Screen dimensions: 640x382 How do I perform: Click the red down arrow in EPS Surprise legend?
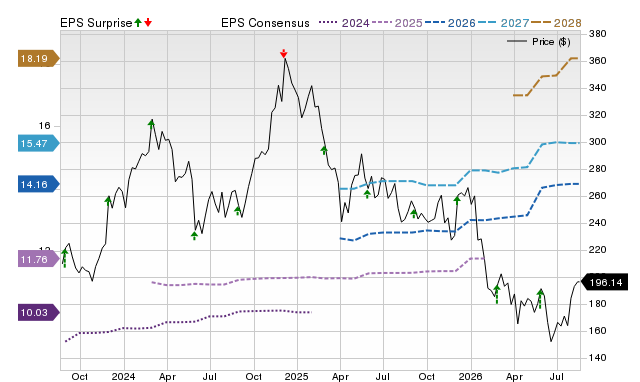tap(148, 22)
